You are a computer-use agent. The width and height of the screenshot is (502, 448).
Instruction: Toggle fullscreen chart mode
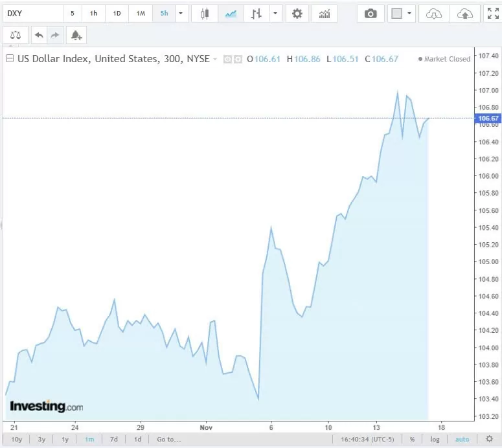coord(492,14)
